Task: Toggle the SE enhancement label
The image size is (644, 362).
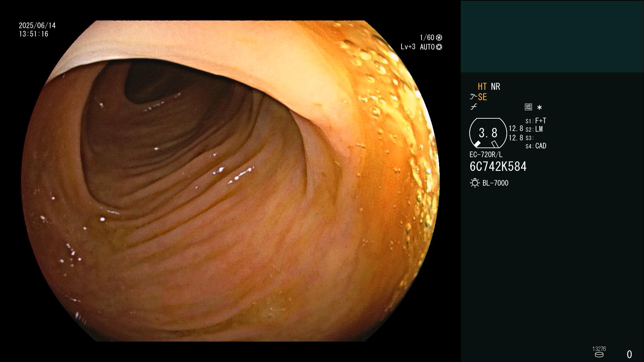Action: pos(482,97)
